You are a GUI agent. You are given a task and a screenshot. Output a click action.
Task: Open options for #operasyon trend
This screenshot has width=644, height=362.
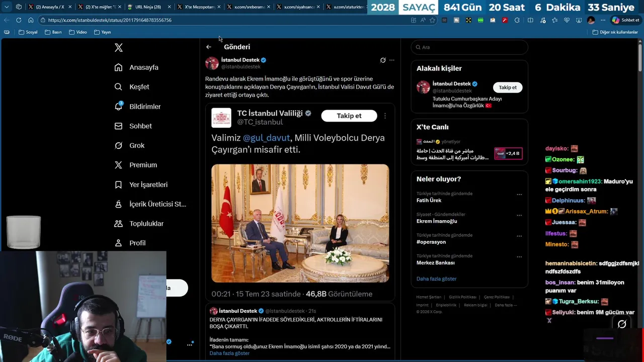[x=519, y=236]
